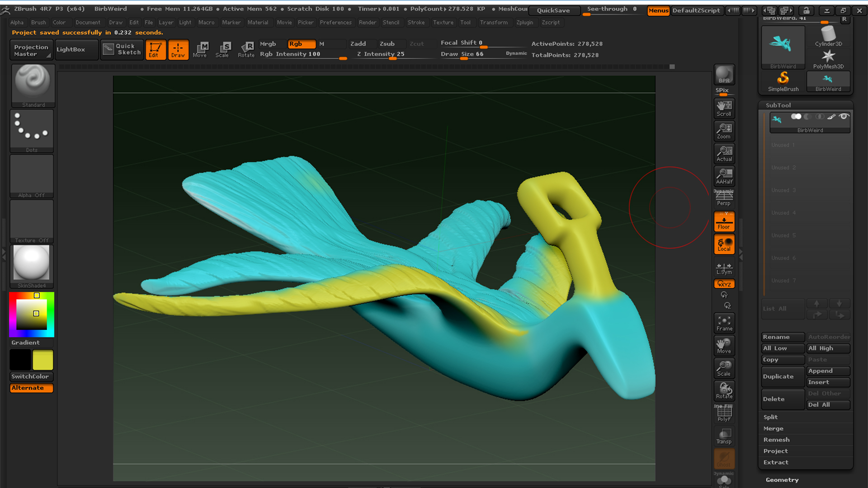Adjust the Draw Size slider
This screenshot has width=868, height=488.
(x=470, y=54)
